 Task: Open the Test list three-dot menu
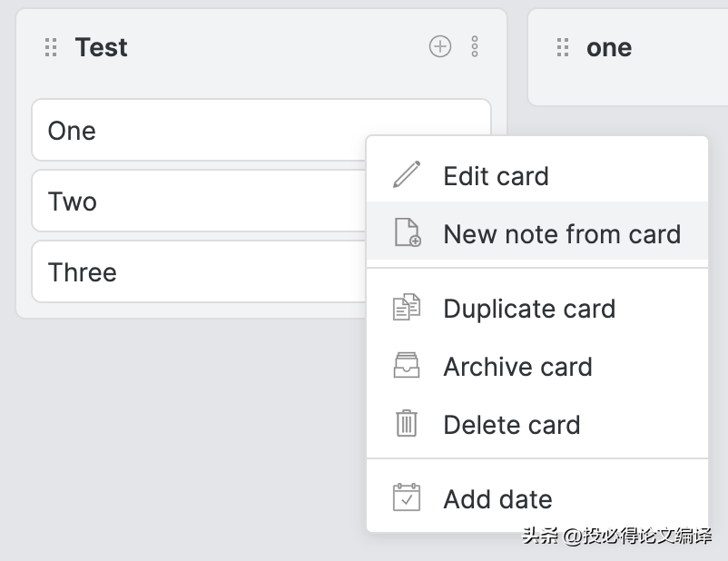475,46
